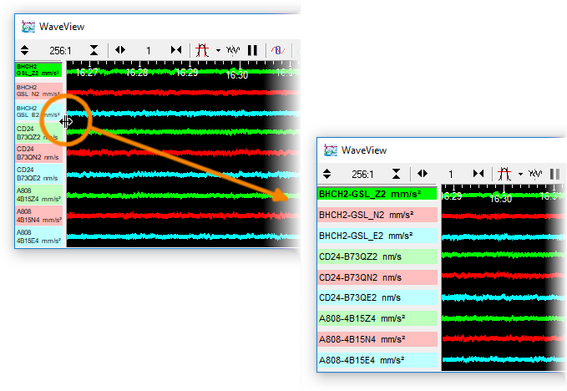
Task: Click the red filter icon in the wide-label window
Action: pos(504,174)
